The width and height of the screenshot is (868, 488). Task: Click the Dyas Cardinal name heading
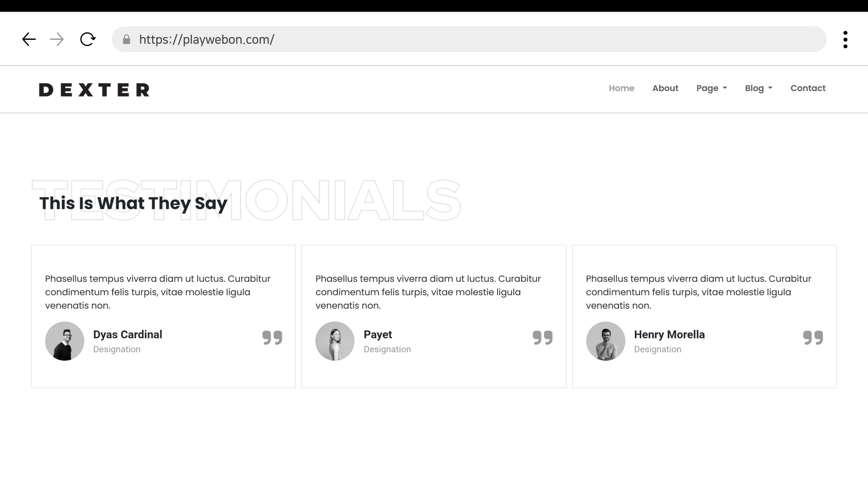tap(128, 334)
